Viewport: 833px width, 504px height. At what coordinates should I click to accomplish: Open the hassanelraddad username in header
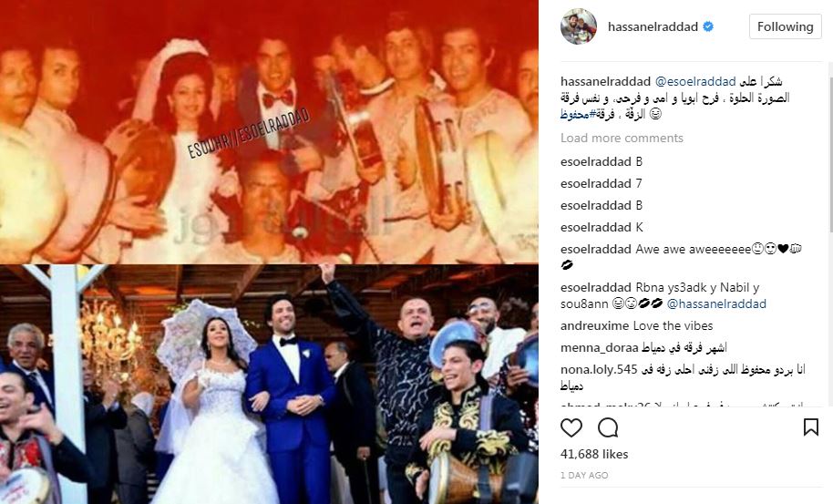click(x=653, y=26)
